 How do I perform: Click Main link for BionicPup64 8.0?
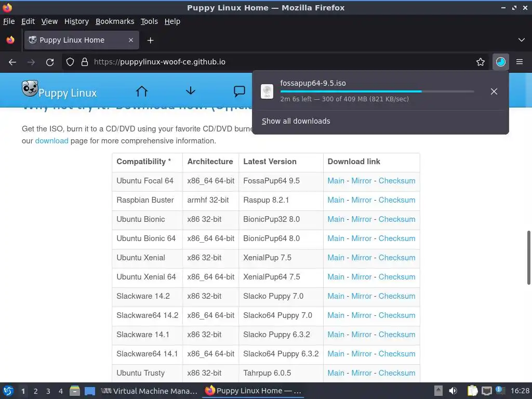(336, 238)
